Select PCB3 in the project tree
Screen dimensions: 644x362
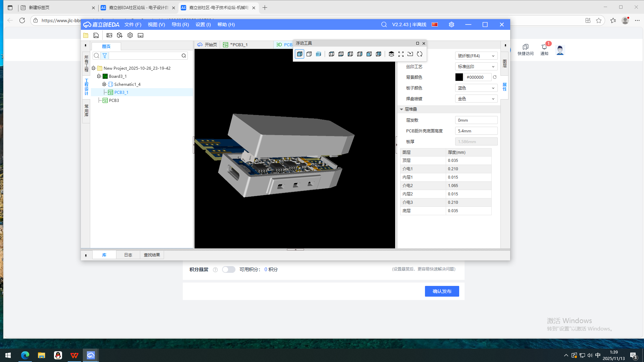[x=114, y=100]
